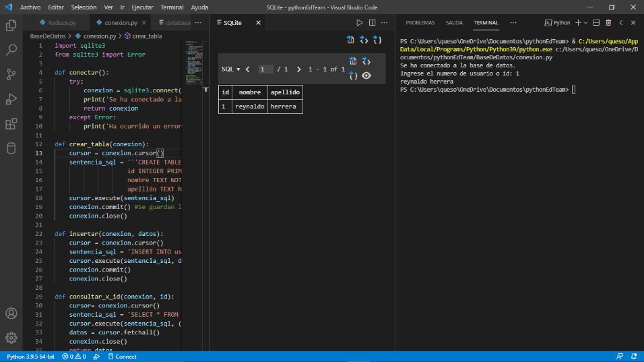644x362 pixels.
Task: Open the Selección menu
Action: click(x=84, y=7)
